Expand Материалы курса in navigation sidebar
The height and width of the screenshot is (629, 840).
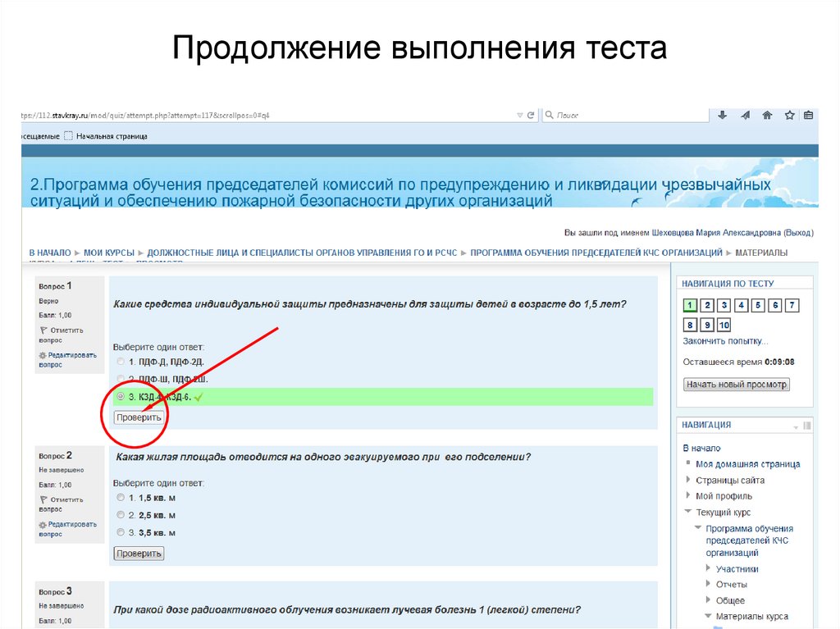[708, 615]
